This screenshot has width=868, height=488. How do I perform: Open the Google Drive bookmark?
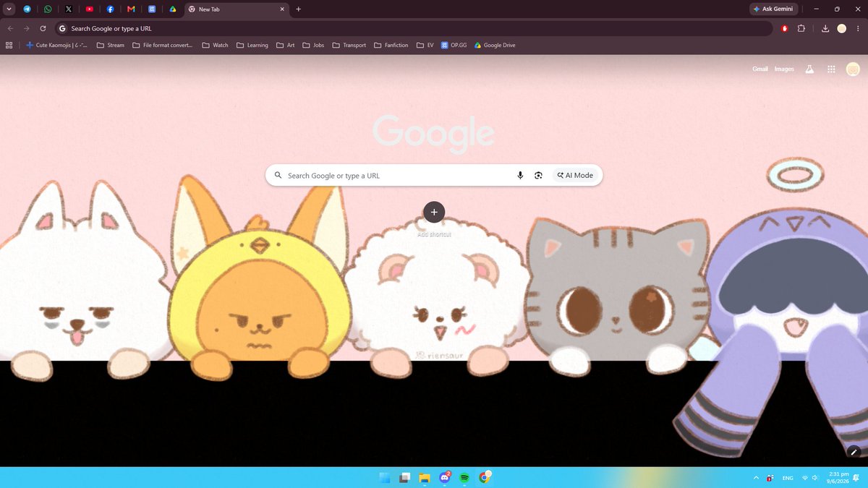click(x=495, y=45)
